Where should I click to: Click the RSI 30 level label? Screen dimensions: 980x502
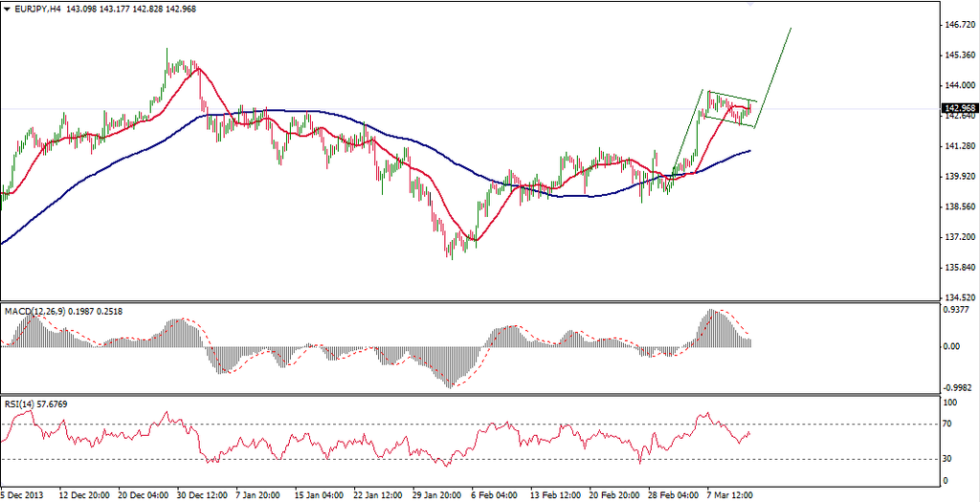[948, 458]
